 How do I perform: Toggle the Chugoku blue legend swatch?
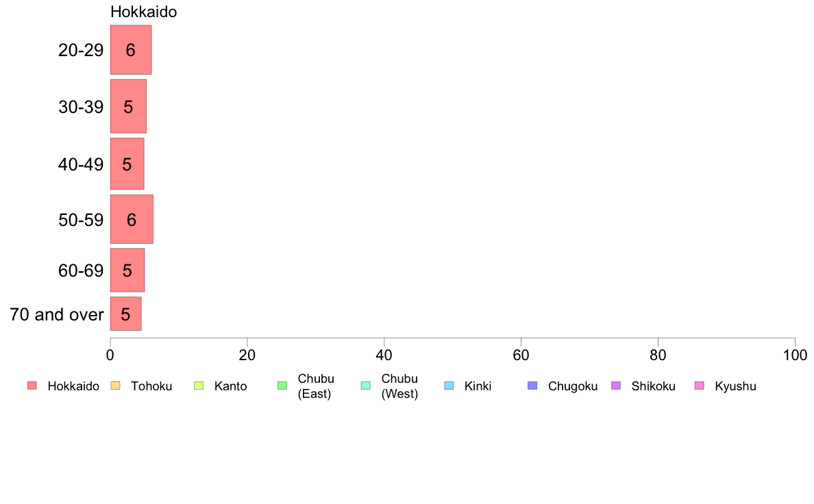pyautogui.click(x=532, y=386)
